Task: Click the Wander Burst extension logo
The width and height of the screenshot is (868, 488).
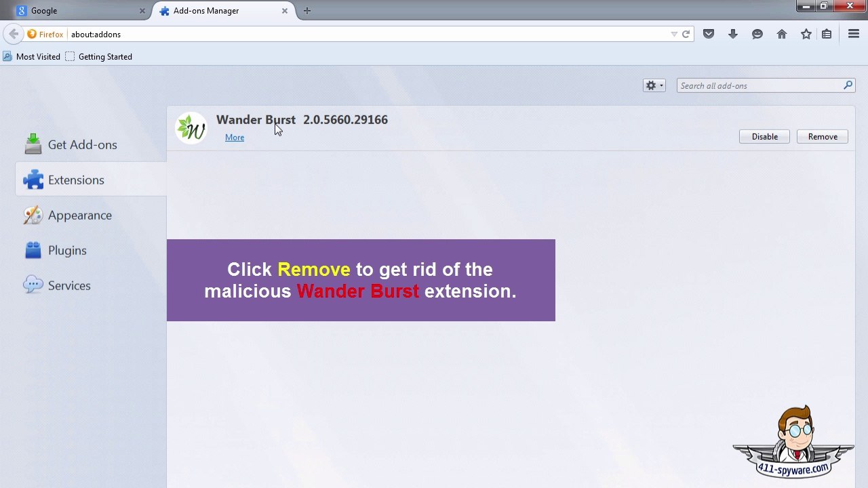Action: click(191, 128)
